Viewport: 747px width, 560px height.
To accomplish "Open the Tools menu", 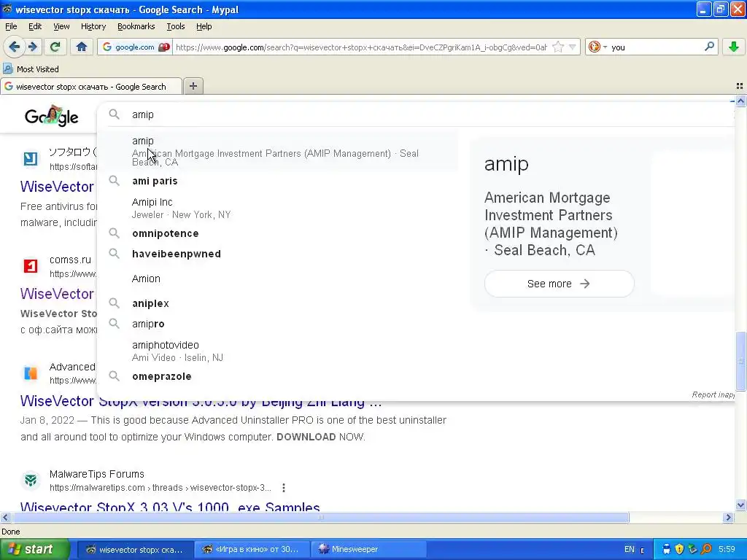I will pos(175,26).
